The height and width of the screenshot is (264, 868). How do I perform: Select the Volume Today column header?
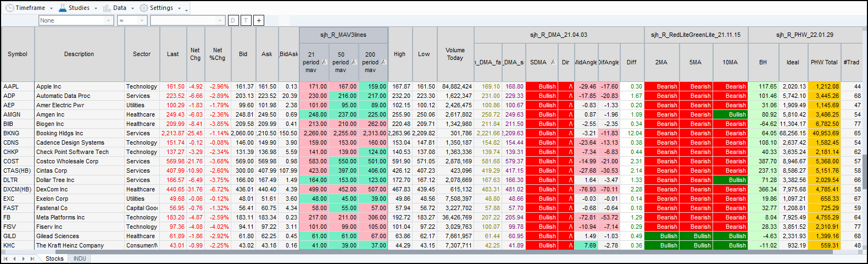coord(455,54)
